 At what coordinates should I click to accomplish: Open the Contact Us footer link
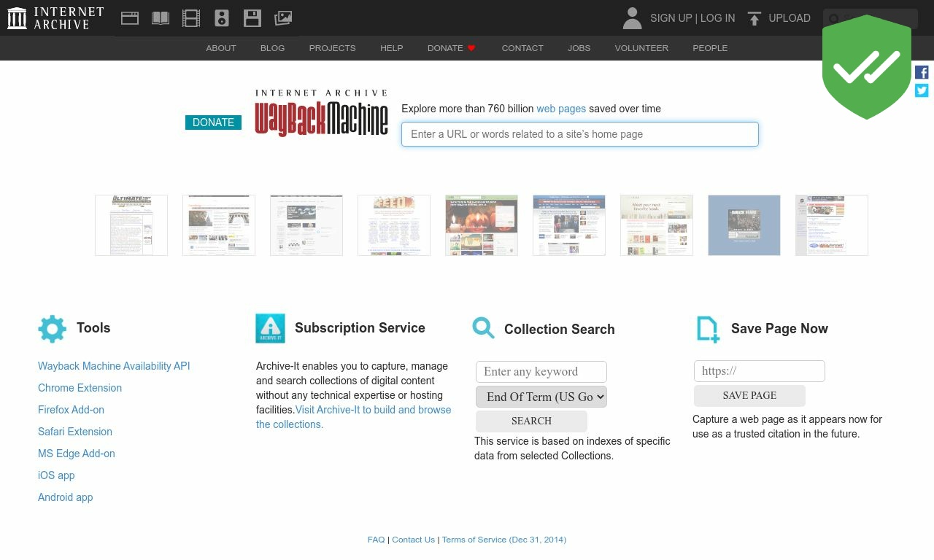tap(413, 540)
